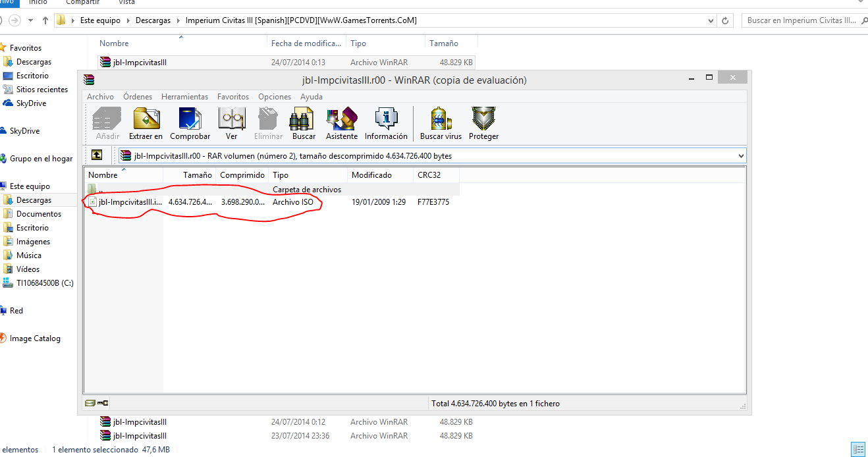Click the Información archive icon
Viewport: 868px width, 457px height.
(386, 123)
